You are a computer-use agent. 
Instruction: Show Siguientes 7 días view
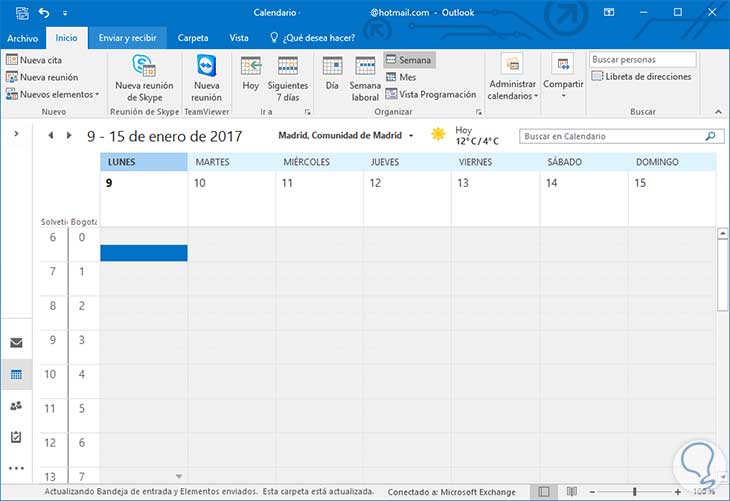point(288,78)
